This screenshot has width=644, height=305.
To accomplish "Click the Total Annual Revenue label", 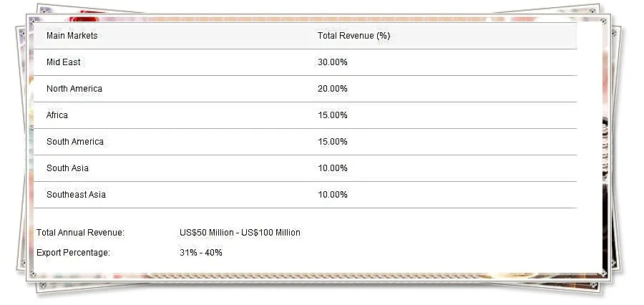I will tap(80, 233).
